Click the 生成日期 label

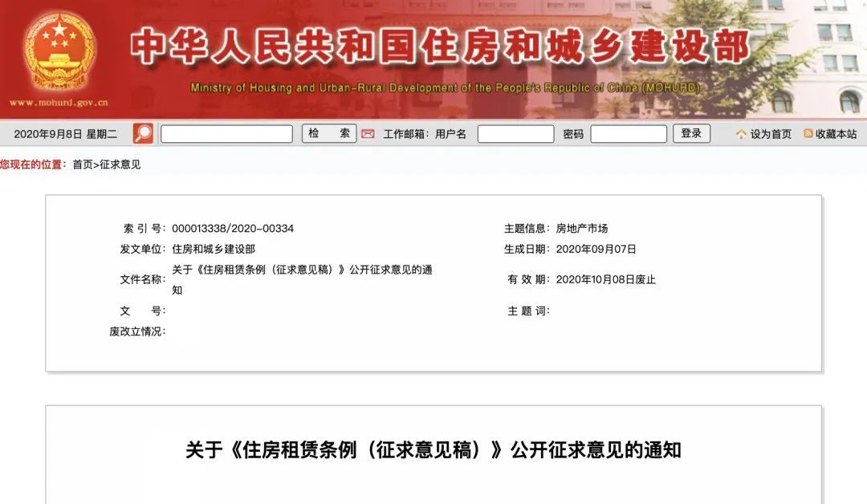coord(527,249)
